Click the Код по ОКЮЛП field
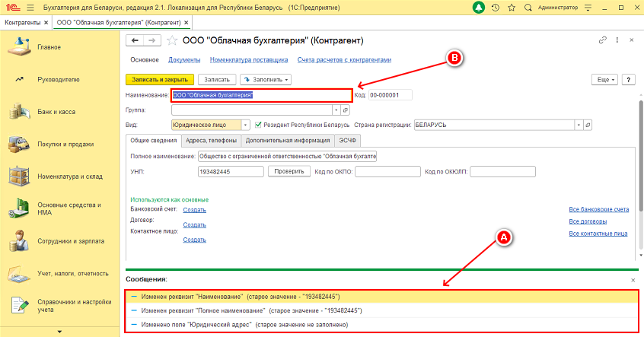This screenshot has height=337, width=644. click(502, 172)
